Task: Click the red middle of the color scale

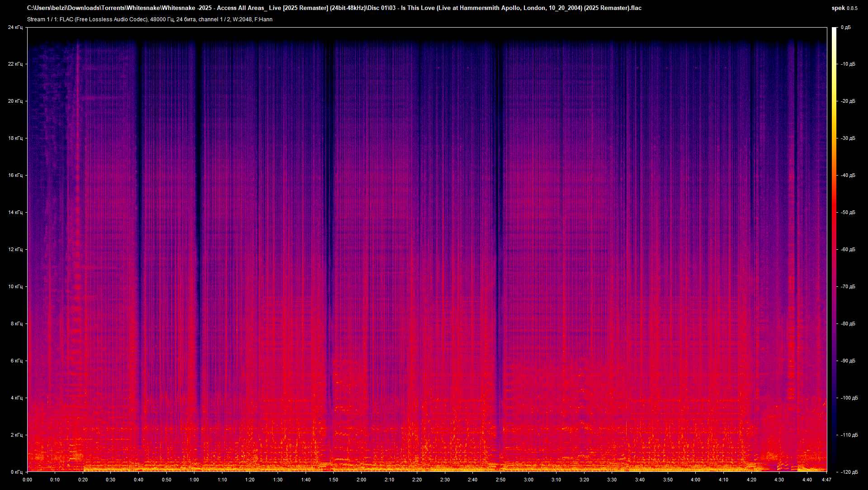Action: click(x=834, y=226)
